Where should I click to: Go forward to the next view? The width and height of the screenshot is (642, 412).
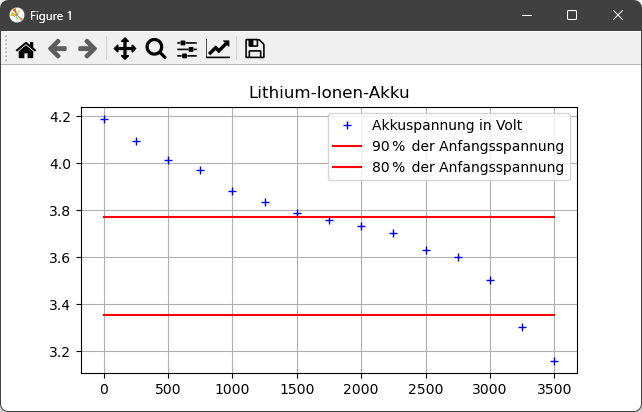pos(87,49)
